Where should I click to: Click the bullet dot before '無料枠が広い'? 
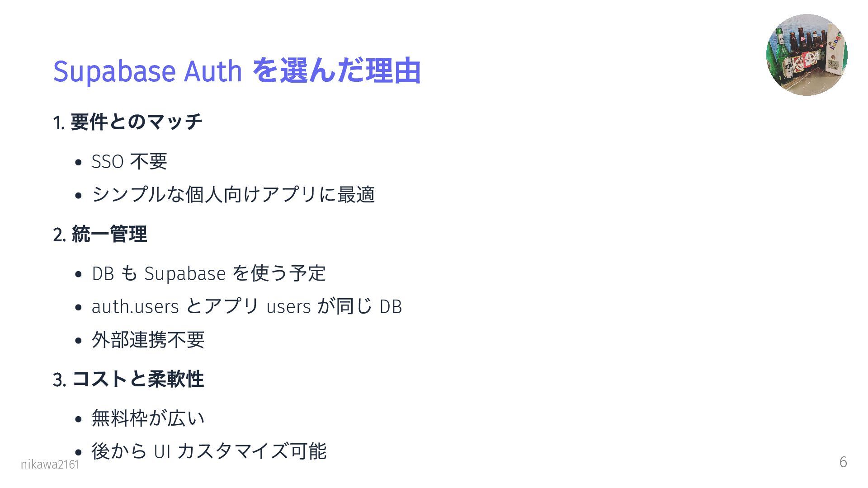point(79,419)
